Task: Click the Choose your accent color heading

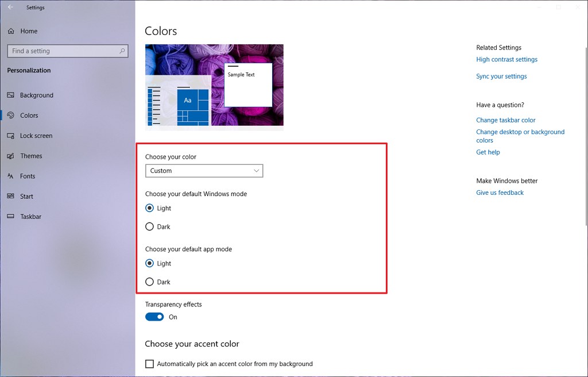Action: (192, 344)
